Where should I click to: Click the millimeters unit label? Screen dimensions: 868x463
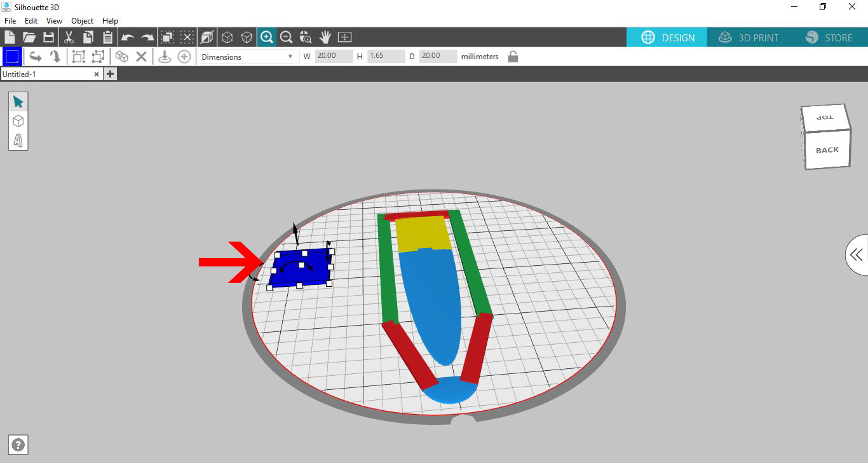click(480, 57)
